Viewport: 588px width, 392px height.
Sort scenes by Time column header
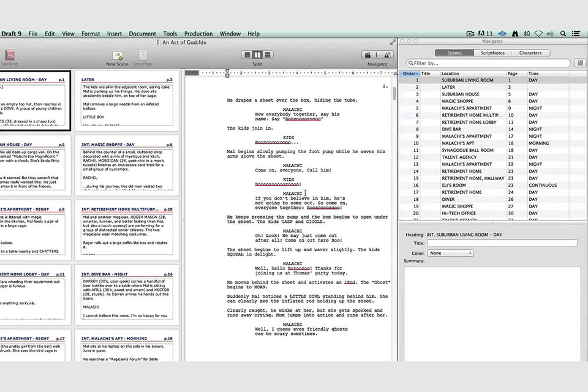[x=548, y=73]
